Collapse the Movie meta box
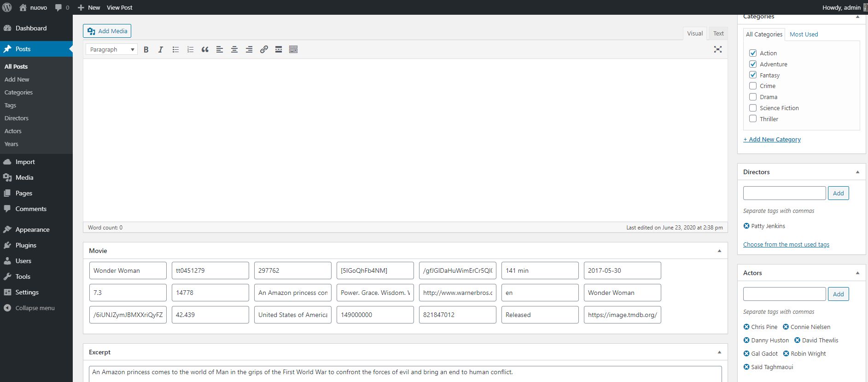 coord(719,251)
